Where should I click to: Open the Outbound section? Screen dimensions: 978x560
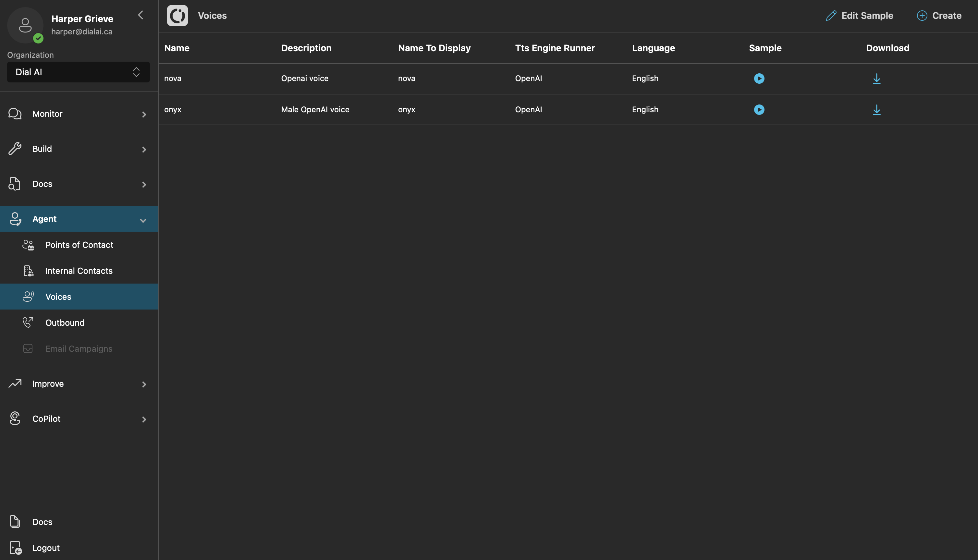point(65,323)
